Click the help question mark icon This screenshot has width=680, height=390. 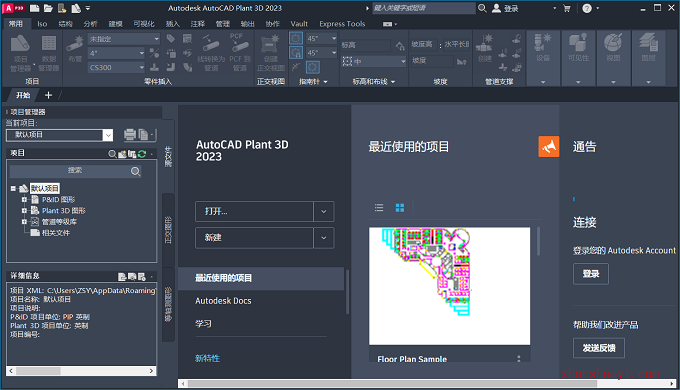(587, 8)
